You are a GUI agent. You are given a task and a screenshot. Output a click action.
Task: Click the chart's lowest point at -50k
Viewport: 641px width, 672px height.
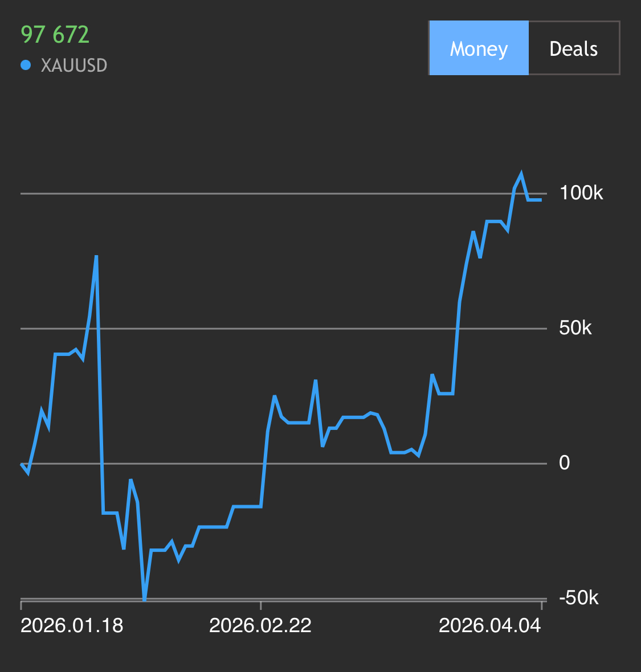[144, 599]
